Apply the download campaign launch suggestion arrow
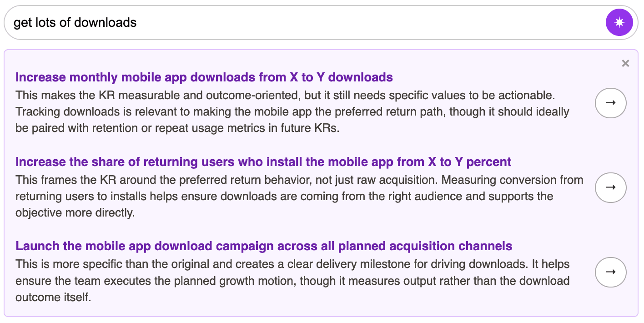This screenshot has width=644, height=323. [x=610, y=272]
